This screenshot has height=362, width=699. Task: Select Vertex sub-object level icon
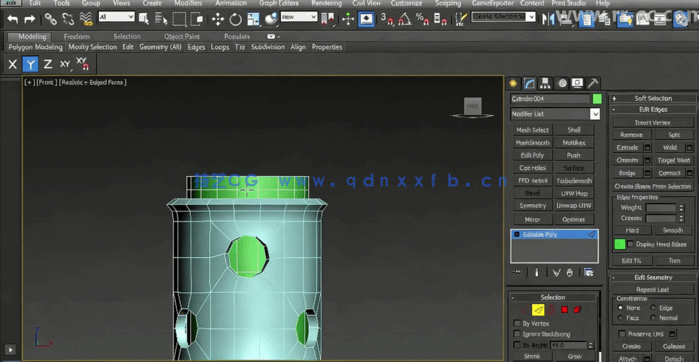[526, 309]
